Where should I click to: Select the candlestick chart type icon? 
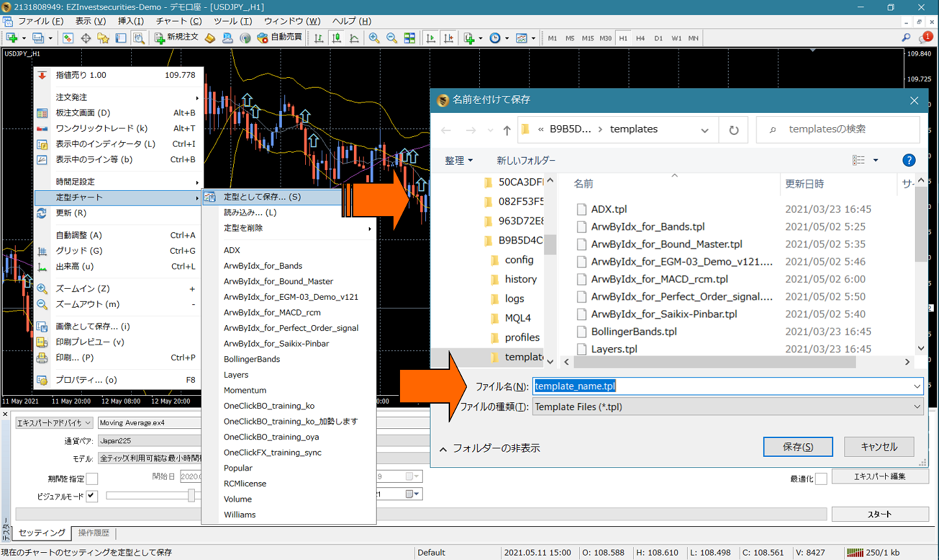pos(336,38)
